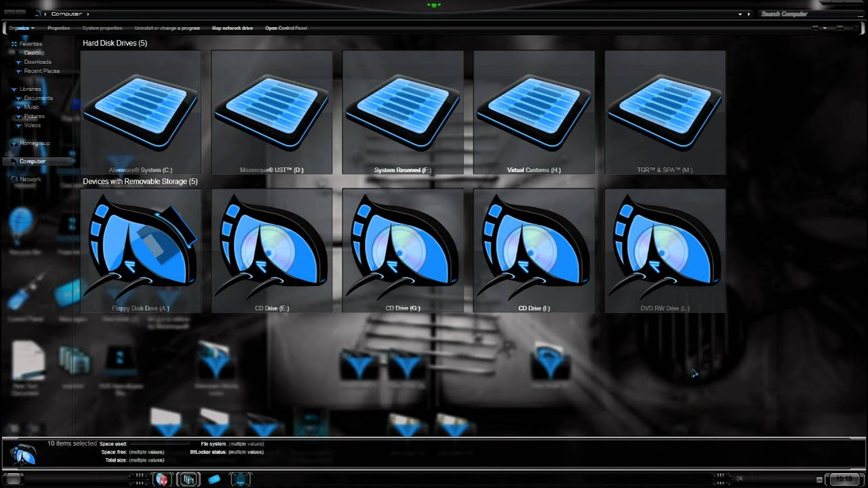
Task: Click the taskbar clock
Action: 844,479
